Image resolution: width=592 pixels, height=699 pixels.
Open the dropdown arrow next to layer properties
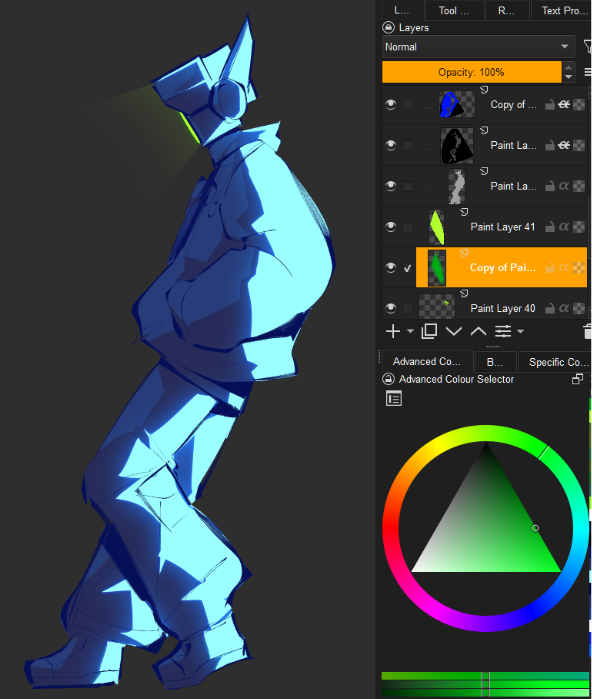520,332
